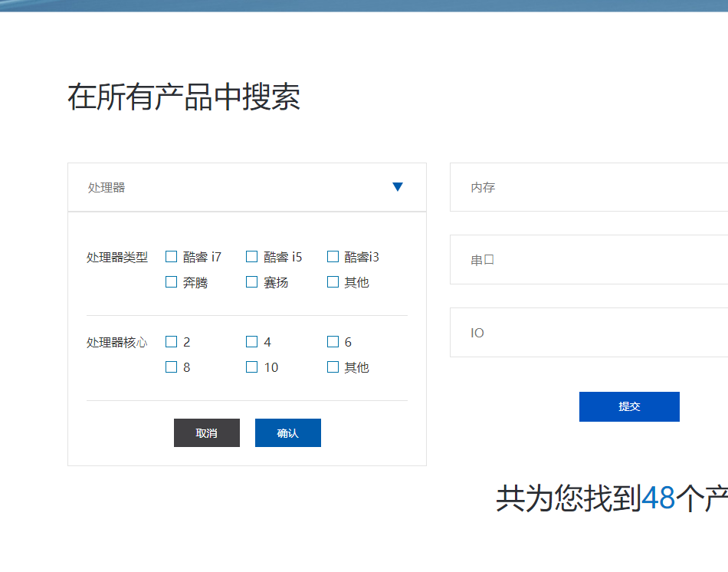
Task: Enable the 6 cores checkbox
Action: [x=333, y=342]
